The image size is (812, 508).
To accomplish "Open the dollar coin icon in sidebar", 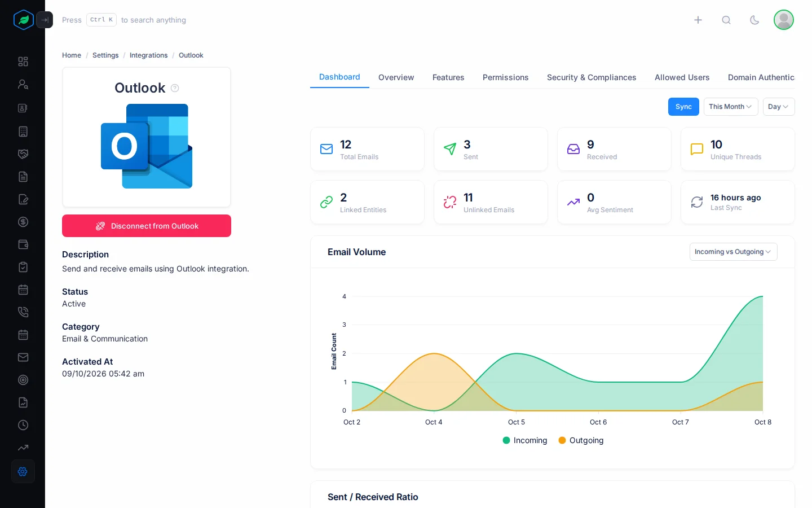I will pos(23,222).
